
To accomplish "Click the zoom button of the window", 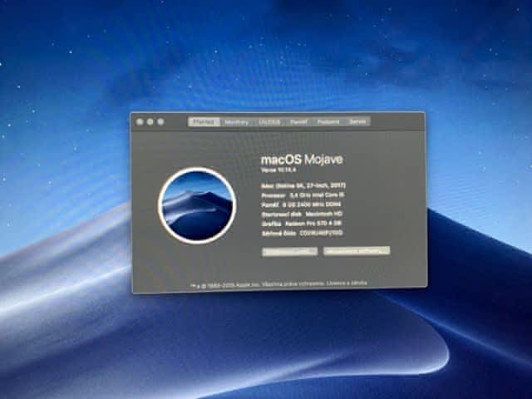I will (x=160, y=122).
